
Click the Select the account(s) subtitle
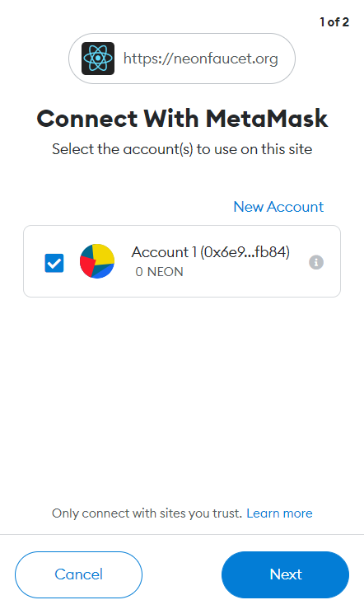coord(182,149)
